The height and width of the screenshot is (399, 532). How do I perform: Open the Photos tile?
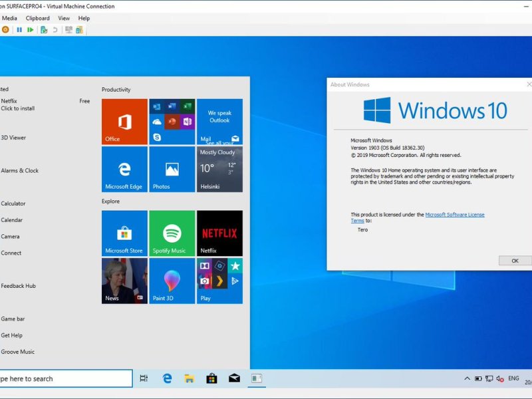coord(172,170)
